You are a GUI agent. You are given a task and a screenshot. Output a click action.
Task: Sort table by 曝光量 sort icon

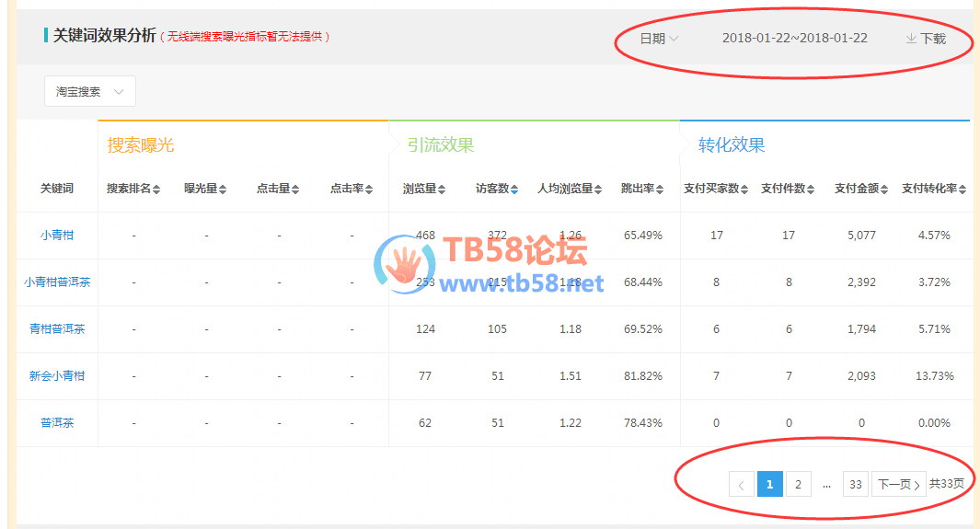click(x=223, y=190)
